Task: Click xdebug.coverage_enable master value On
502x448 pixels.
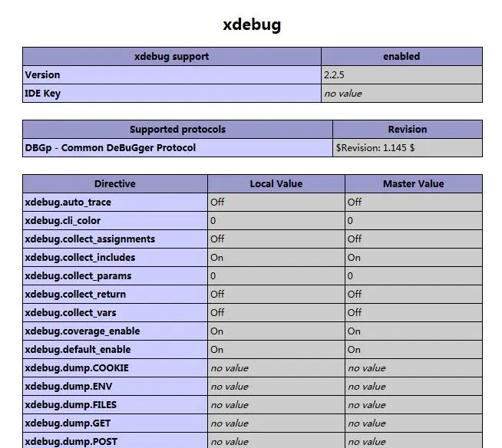Action: click(x=414, y=331)
